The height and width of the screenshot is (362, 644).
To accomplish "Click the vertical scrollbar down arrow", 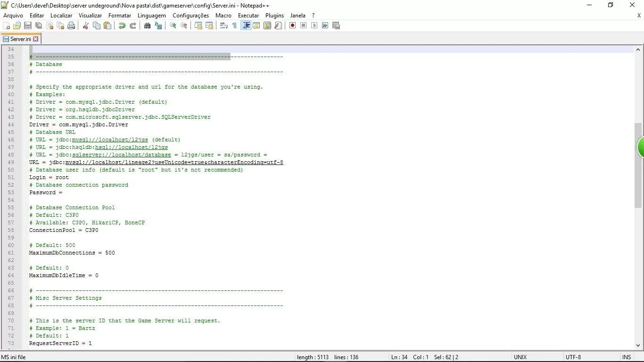I will point(638,345).
